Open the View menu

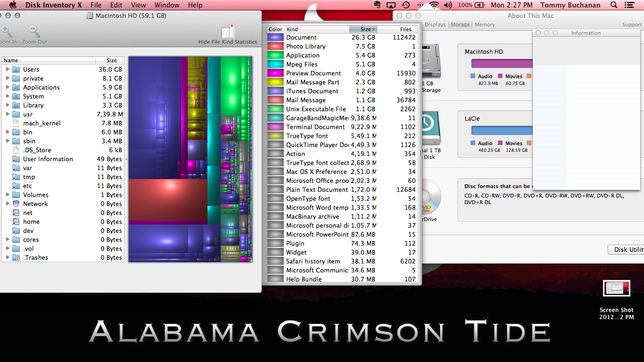click(x=138, y=5)
